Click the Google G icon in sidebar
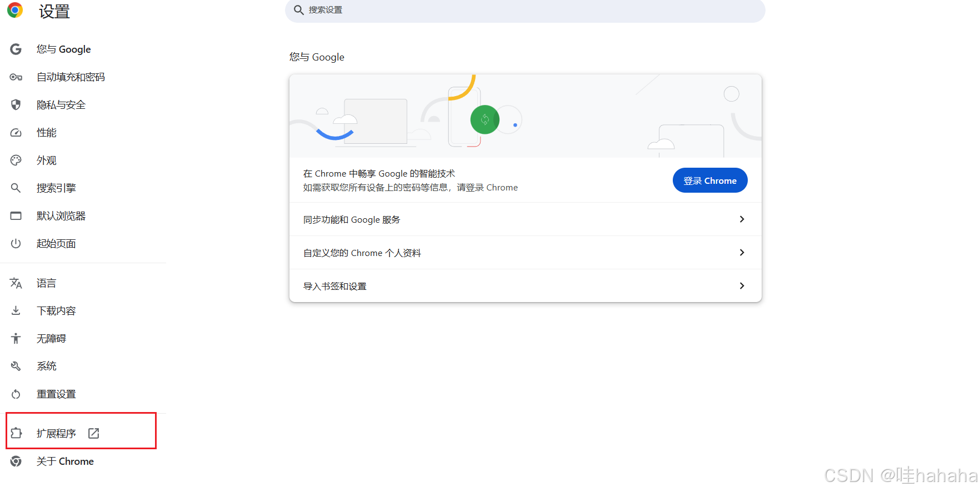This screenshot has height=492, width=980. [x=16, y=49]
